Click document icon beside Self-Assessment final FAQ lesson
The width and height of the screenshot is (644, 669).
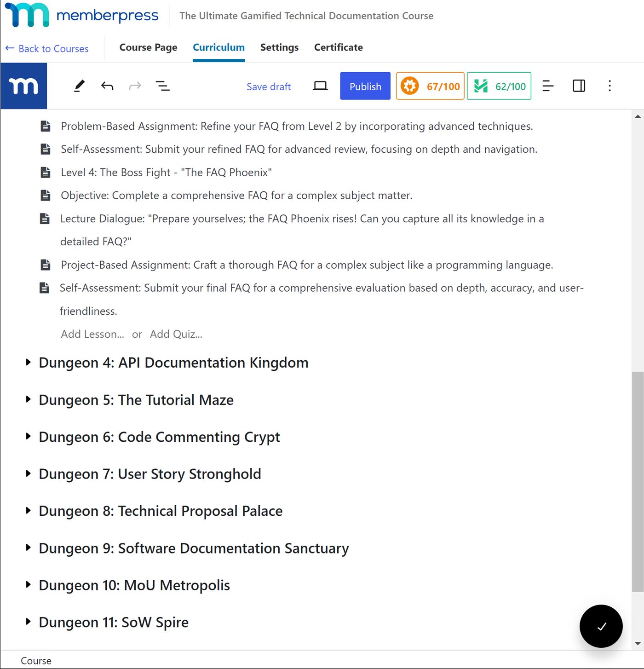coord(44,288)
